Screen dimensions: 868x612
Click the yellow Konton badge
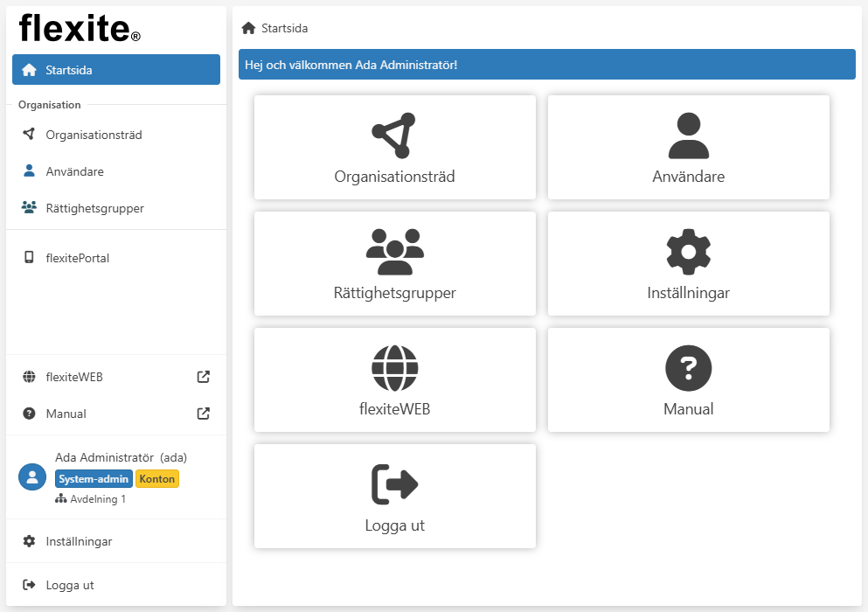157,479
